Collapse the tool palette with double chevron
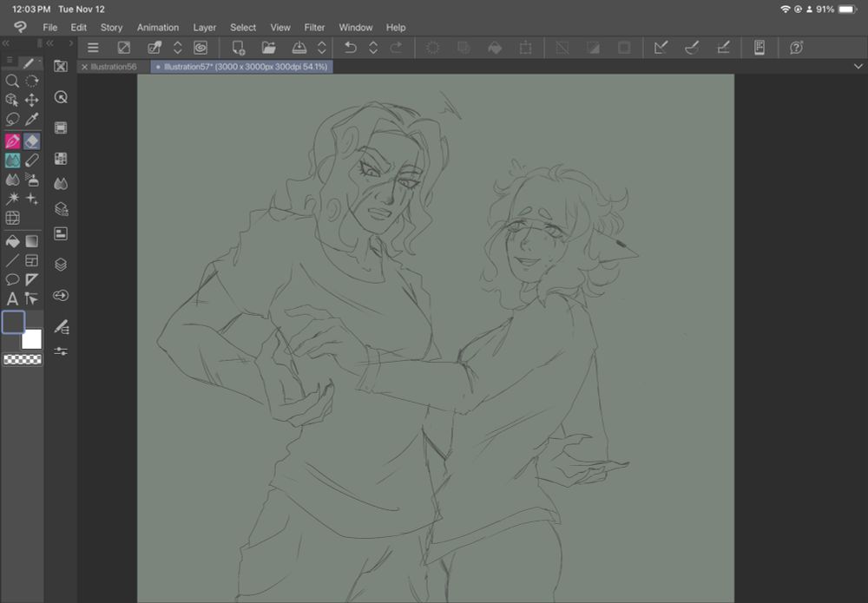 [6, 43]
